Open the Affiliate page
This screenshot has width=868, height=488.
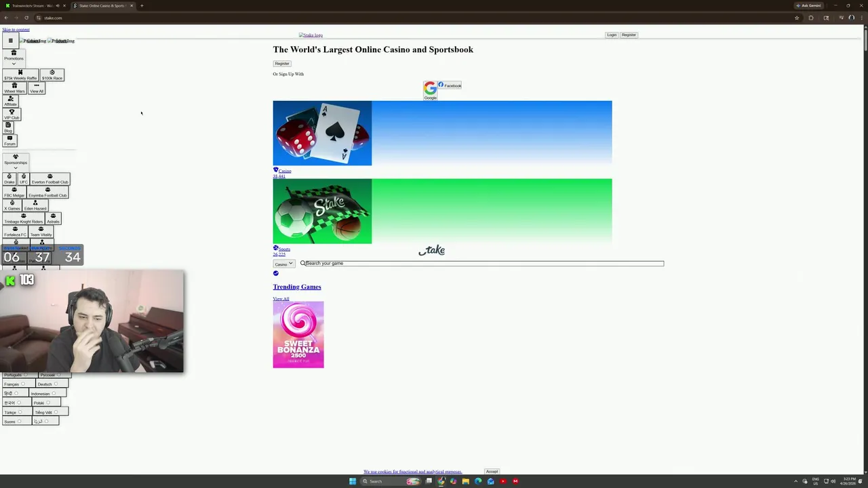pos(10,101)
